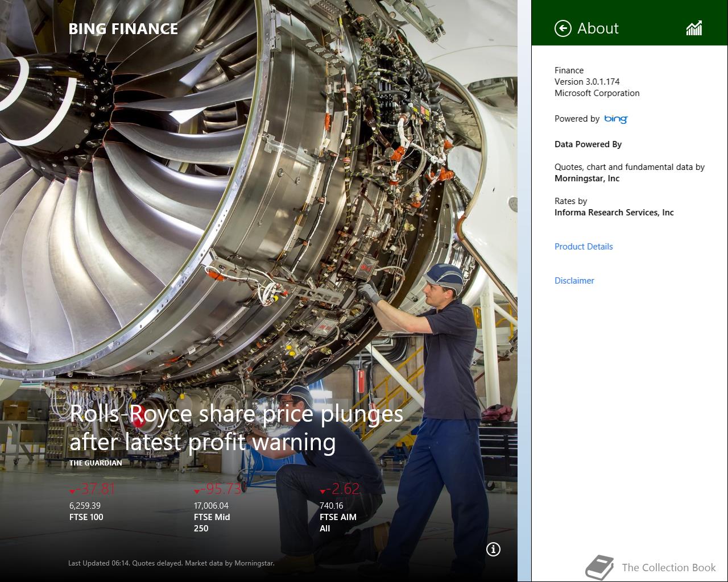
Task: Click the BING FINANCE title
Action: coord(123,29)
